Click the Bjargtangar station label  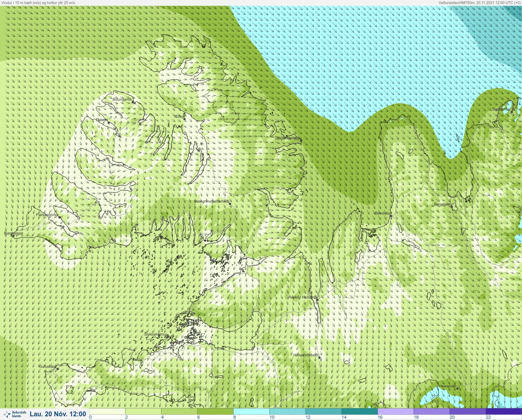13,234
